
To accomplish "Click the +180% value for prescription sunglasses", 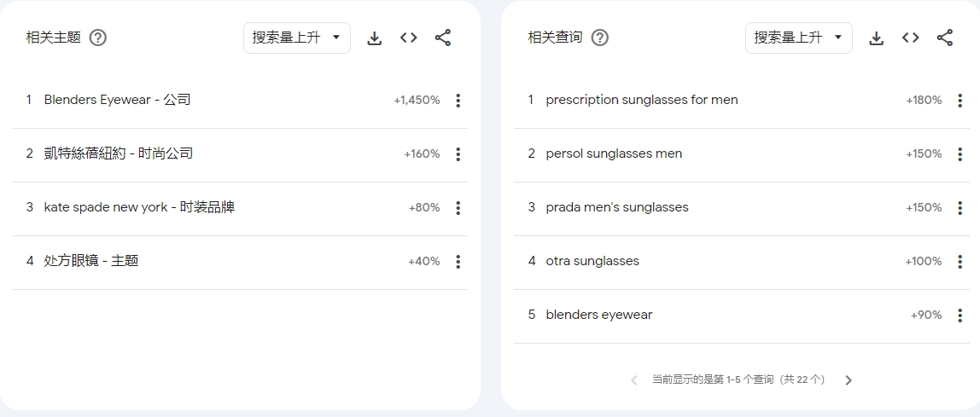I will pos(924,101).
